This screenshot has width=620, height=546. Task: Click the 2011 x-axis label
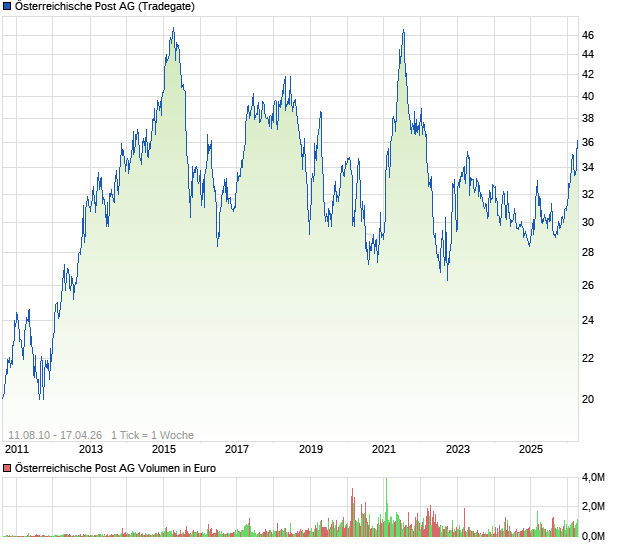click(17, 449)
